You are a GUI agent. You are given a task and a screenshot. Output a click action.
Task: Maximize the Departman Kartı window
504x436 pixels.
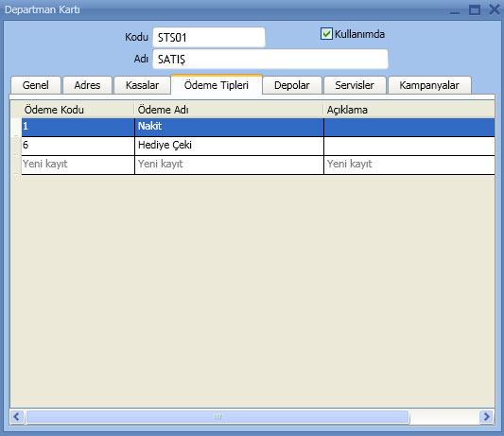click(475, 10)
